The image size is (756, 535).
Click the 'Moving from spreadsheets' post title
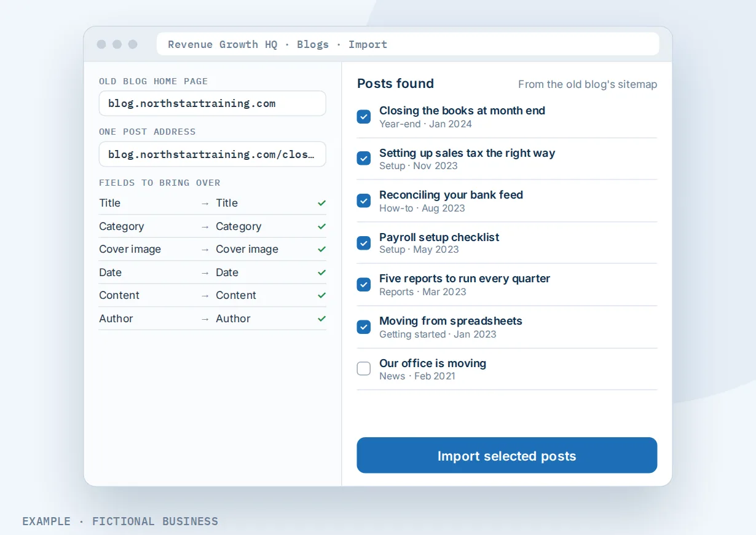click(x=451, y=321)
